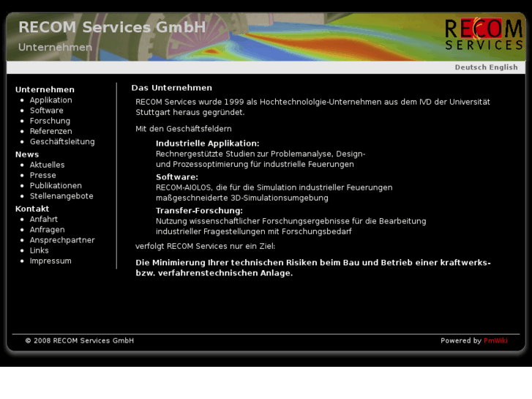
Task: Open the News section heading
Action: click(27, 154)
